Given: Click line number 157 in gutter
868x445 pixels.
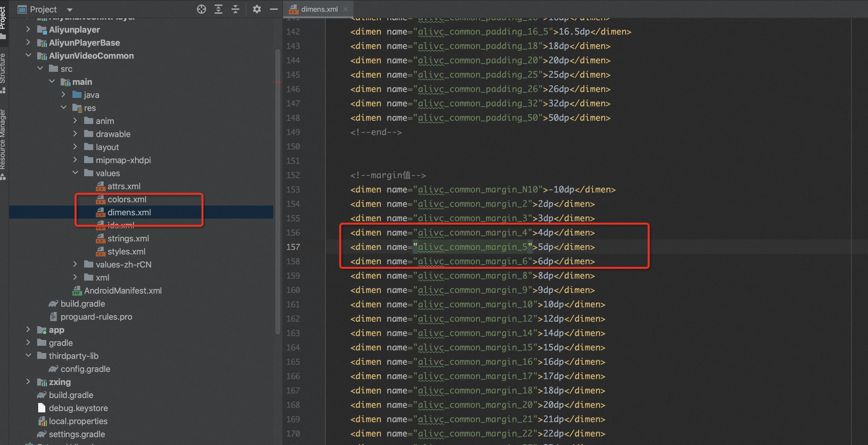Looking at the screenshot, I should click(293, 247).
